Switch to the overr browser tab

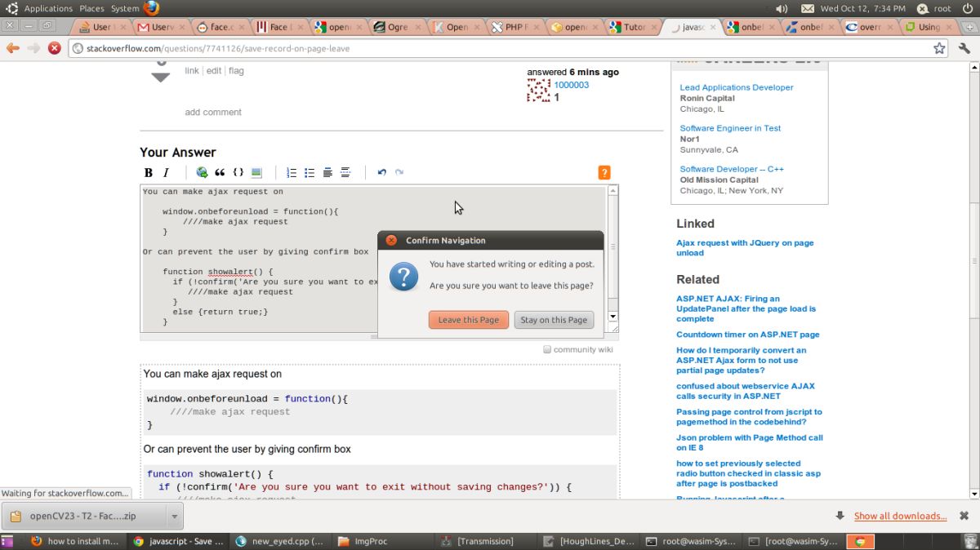869,27
